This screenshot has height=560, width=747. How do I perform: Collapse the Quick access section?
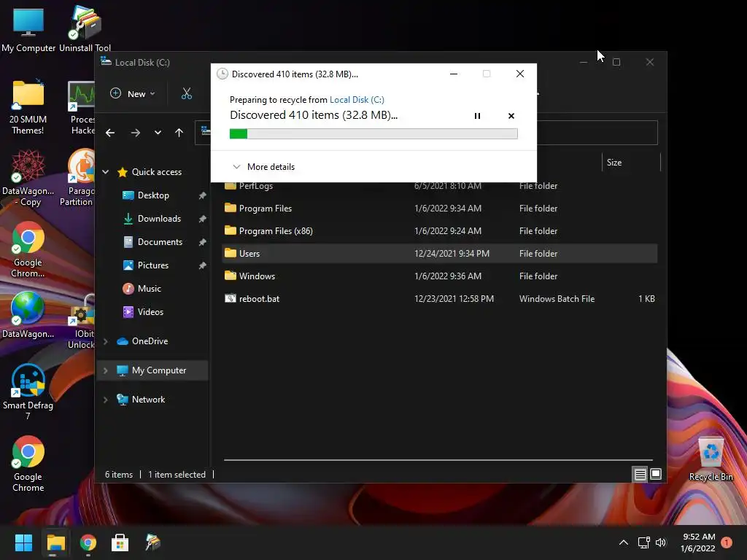click(106, 172)
